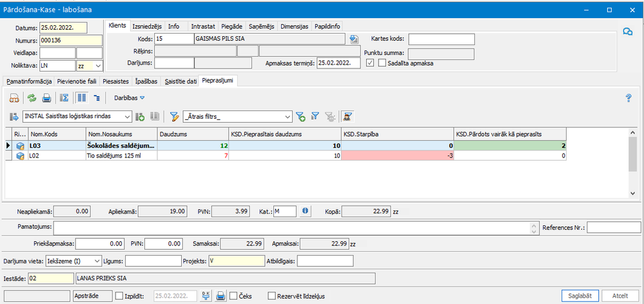The width and height of the screenshot is (644, 304).
Task: Click the sum (sigma) toolbar icon
Action: (64, 98)
